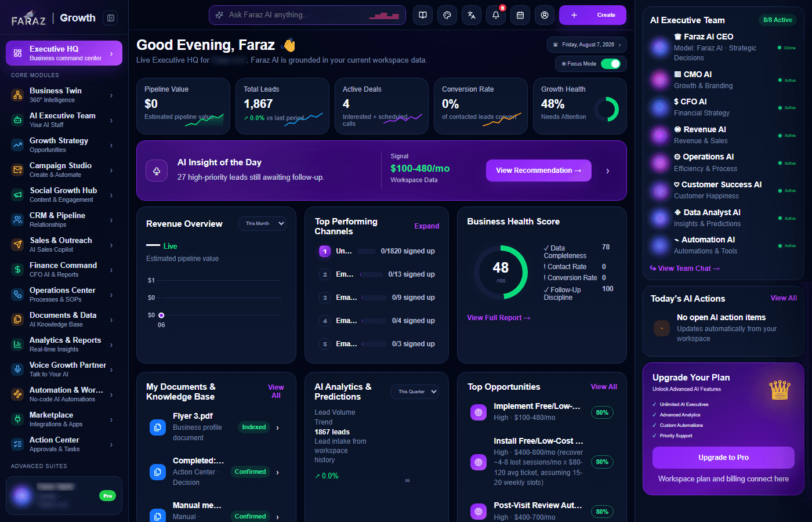The width and height of the screenshot is (812, 522).
Task: Click the Post-Visit Review Aut… opportunity title
Action: (x=538, y=506)
